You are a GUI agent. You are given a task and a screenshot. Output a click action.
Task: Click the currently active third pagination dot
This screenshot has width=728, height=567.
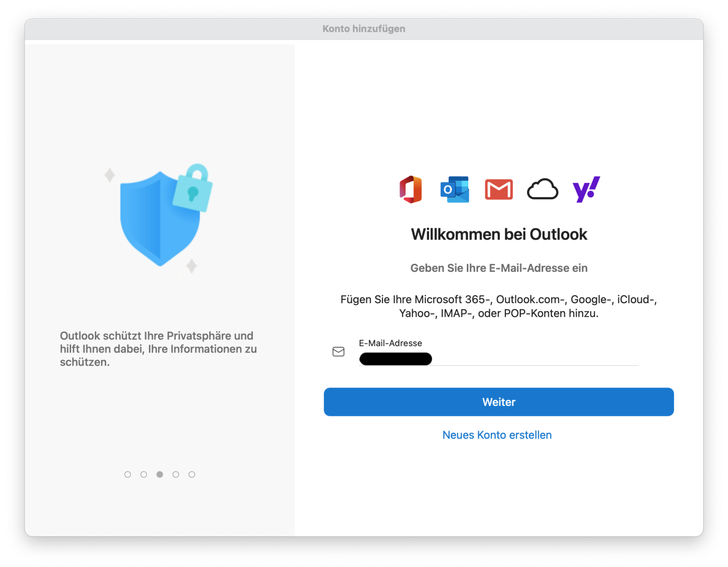160,474
